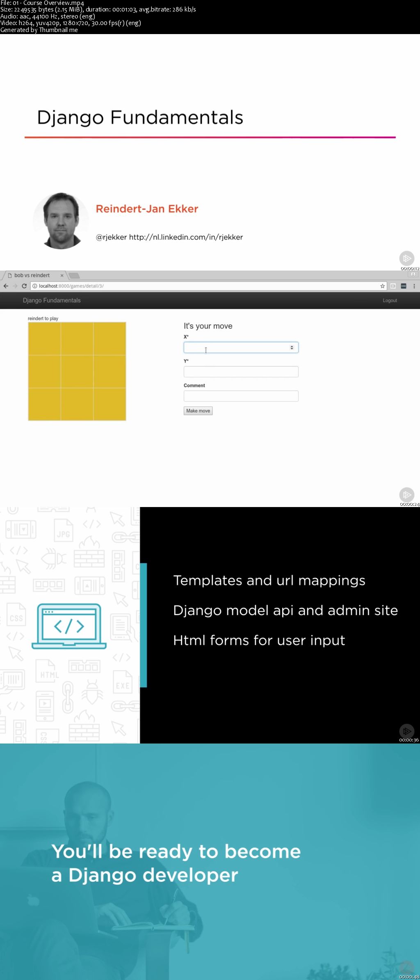Click the 'Django Fundamentals' slide title

pyautogui.click(x=140, y=118)
